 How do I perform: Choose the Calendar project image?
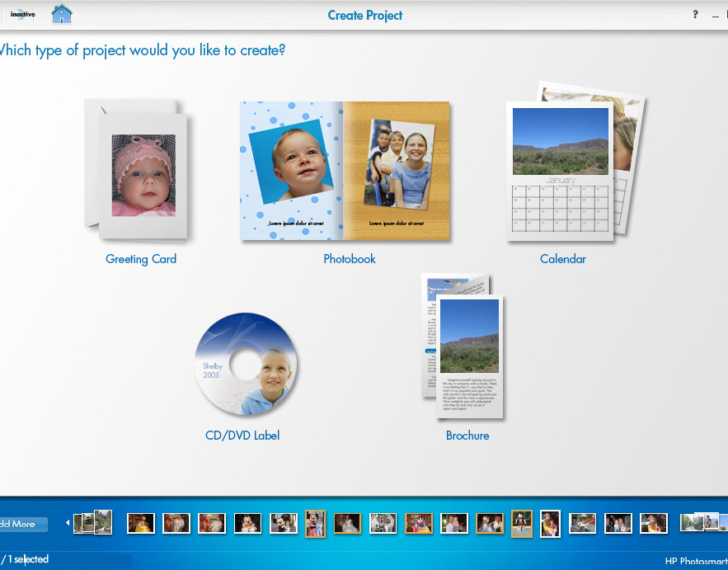tap(575, 162)
